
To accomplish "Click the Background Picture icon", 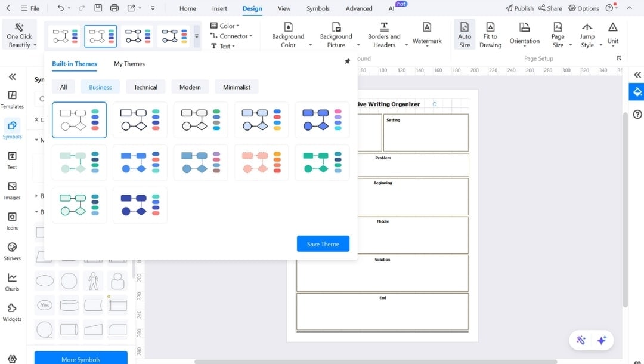I will tap(336, 27).
